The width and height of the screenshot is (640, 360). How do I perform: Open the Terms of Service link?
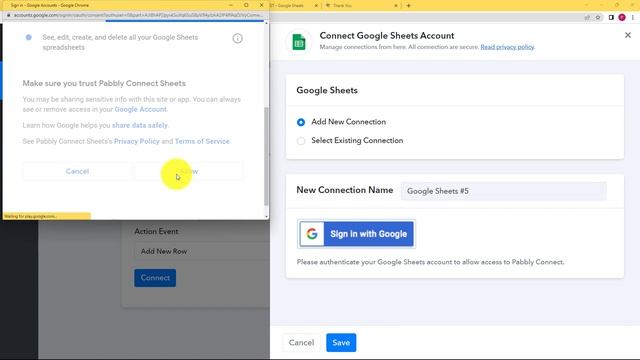pyautogui.click(x=202, y=141)
